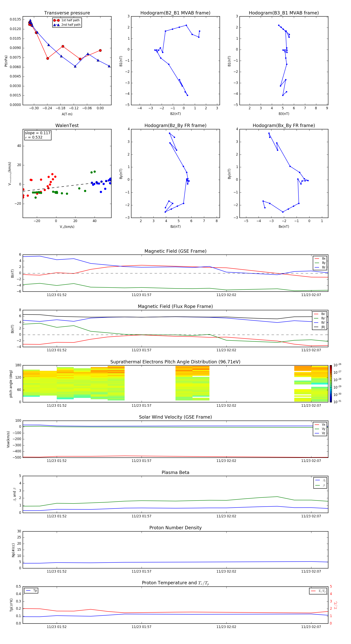Click the 'Bz(nT)' x-axis label

coord(175,227)
